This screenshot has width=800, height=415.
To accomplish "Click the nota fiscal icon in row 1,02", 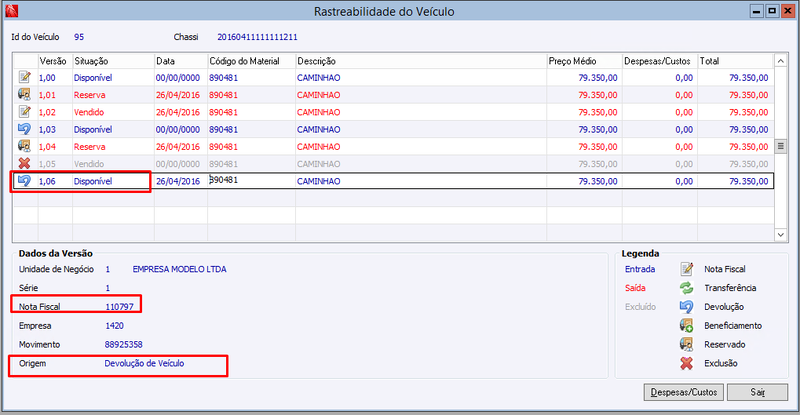I will (x=24, y=112).
